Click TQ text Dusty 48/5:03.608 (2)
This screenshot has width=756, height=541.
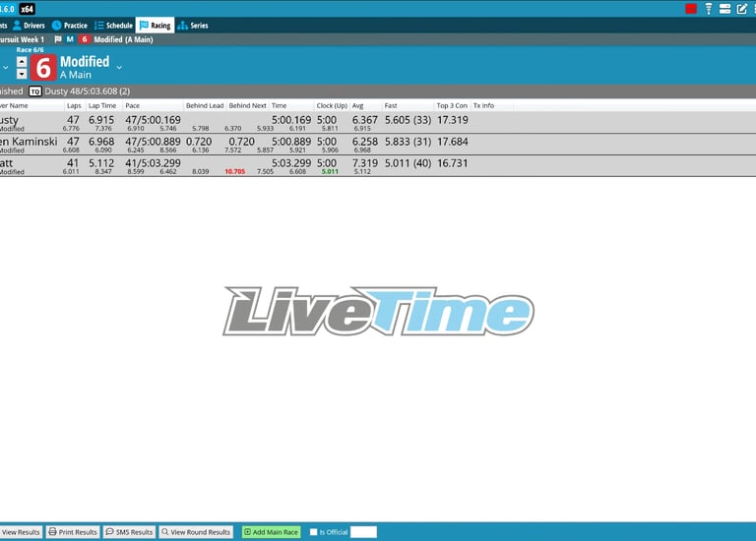[88, 91]
